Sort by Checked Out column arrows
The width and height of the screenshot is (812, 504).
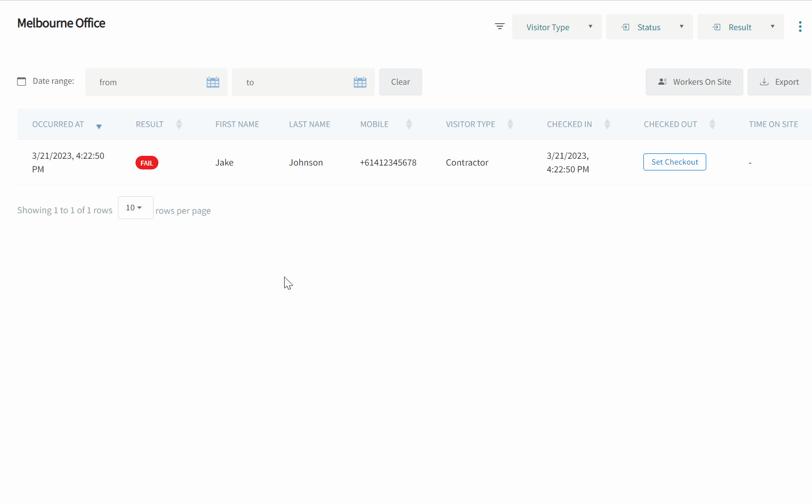[x=712, y=124]
